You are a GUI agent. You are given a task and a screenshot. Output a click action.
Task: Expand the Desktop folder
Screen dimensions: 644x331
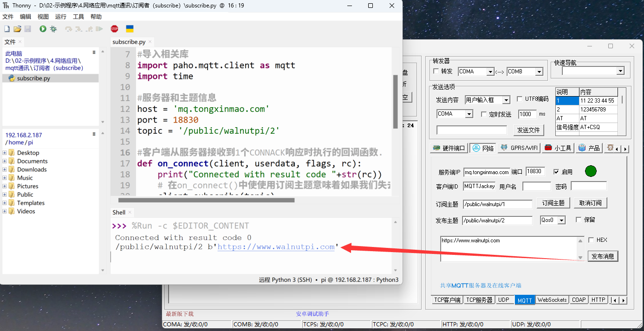coord(5,153)
